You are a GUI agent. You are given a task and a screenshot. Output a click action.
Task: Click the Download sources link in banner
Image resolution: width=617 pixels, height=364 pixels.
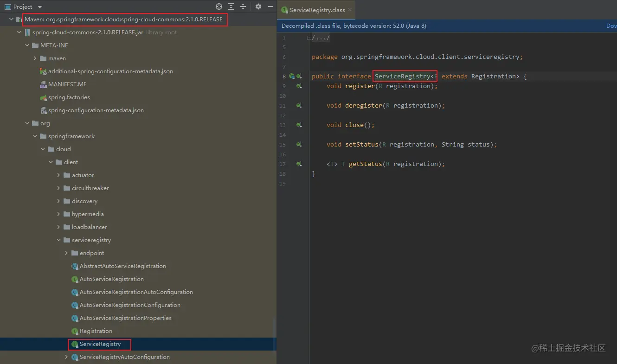(611, 26)
